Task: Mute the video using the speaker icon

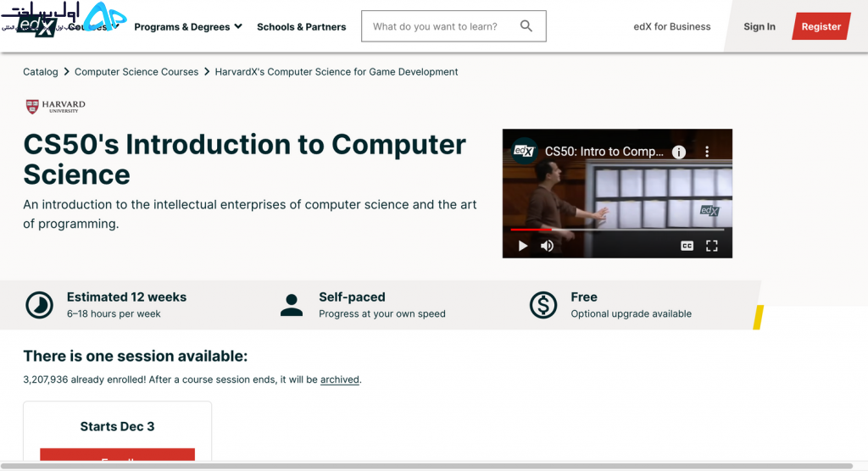Action: point(548,246)
